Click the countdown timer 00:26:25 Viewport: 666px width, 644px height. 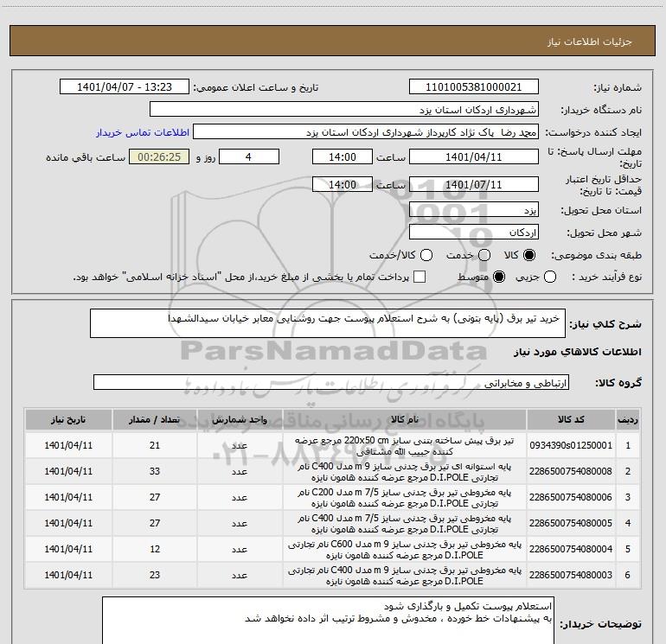pos(159,156)
